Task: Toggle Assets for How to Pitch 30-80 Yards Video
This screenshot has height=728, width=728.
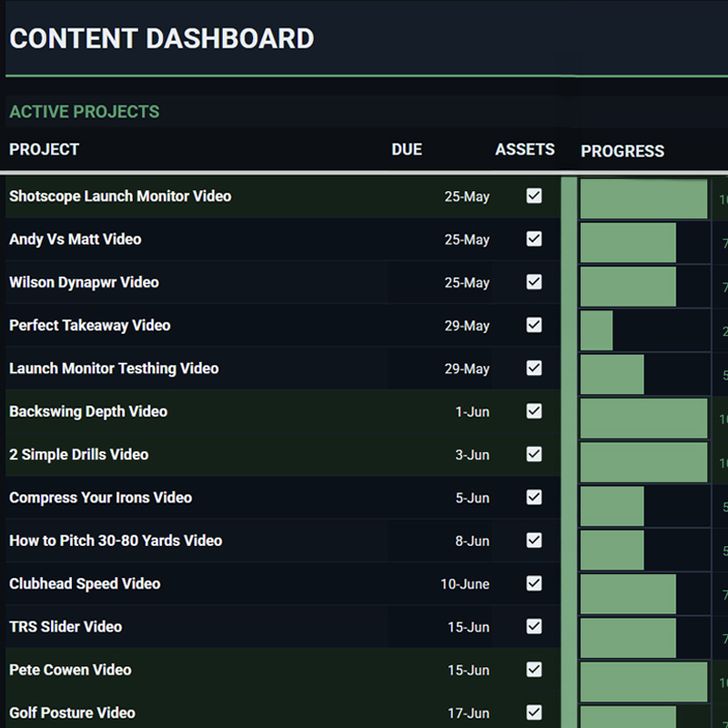Action: pyautogui.click(x=534, y=541)
